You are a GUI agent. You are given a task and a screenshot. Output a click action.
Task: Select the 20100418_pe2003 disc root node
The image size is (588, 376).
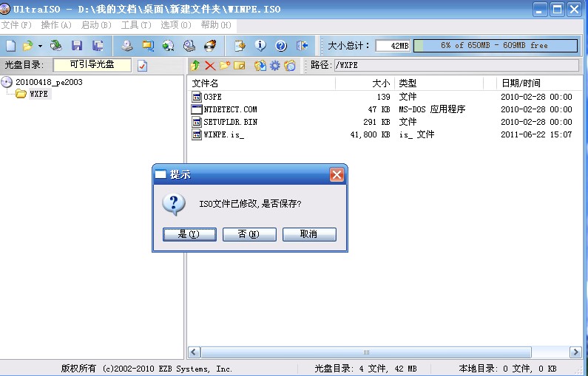point(49,82)
